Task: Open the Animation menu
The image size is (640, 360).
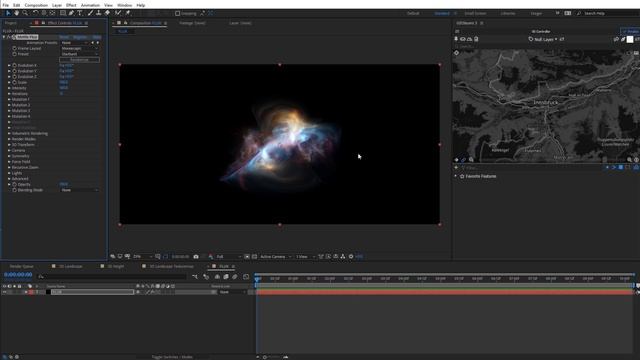Action: point(90,5)
